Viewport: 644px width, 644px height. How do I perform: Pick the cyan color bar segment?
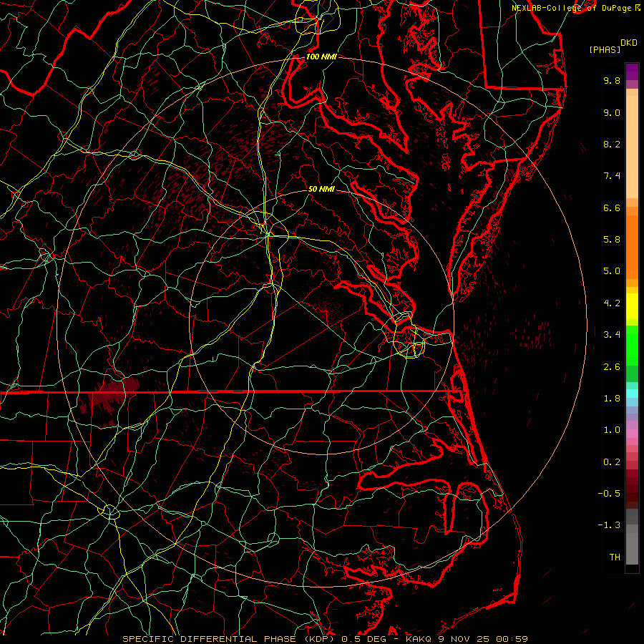(x=632, y=393)
